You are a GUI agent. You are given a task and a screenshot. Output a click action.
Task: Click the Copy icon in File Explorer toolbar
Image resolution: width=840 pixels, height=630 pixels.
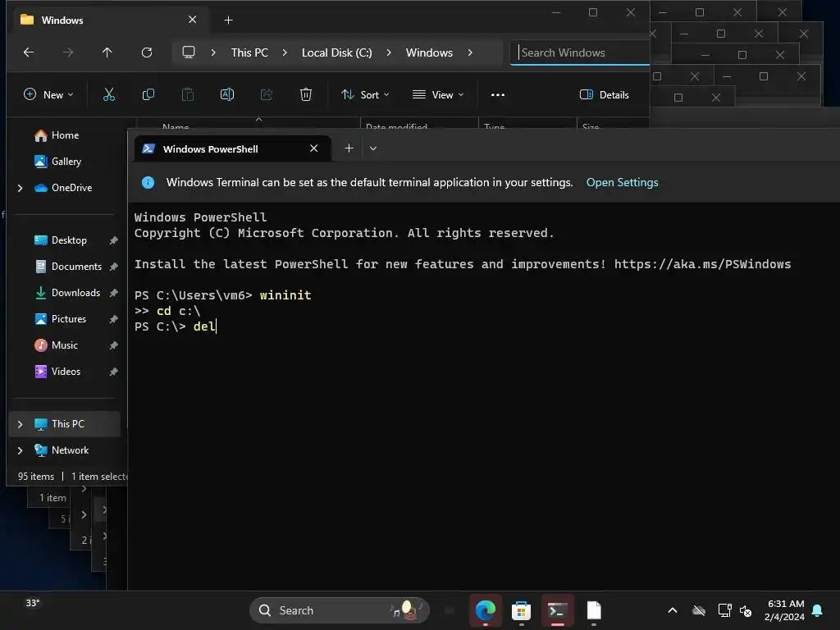click(148, 95)
